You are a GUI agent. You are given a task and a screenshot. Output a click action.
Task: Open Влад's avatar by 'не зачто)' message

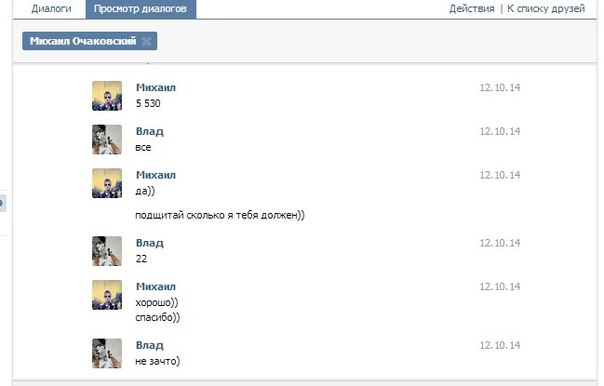pos(107,353)
